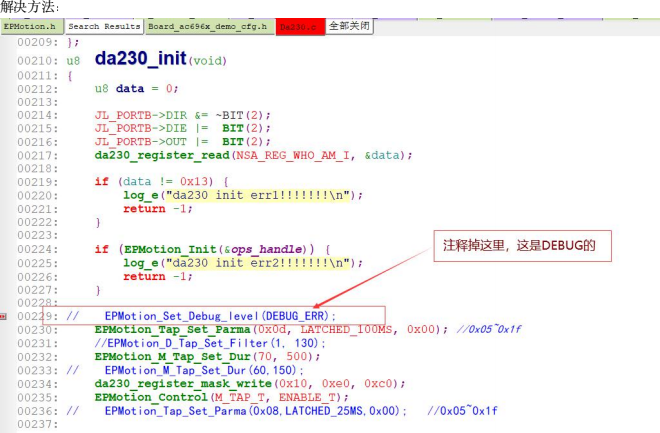Click EPMotion_Control(M_TAP_T, ENABLE_T) call
660x433 pixels.
[222, 397]
